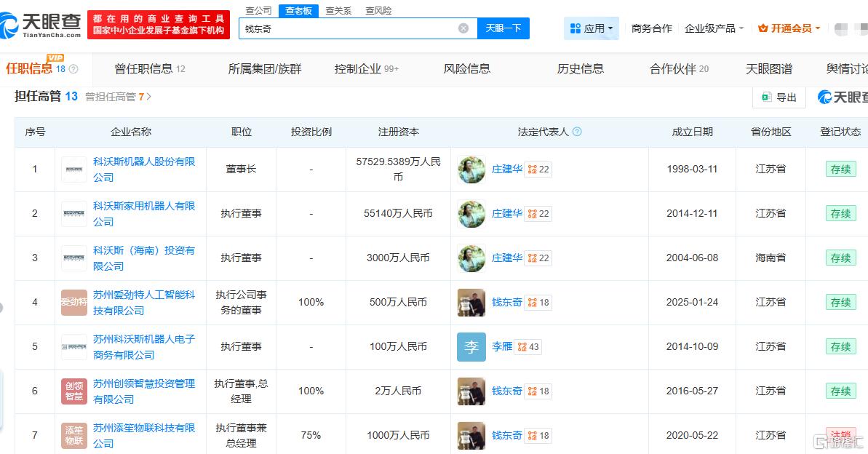Open the 风险信息 navigation item
This screenshot has height=454, width=868.
(468, 68)
